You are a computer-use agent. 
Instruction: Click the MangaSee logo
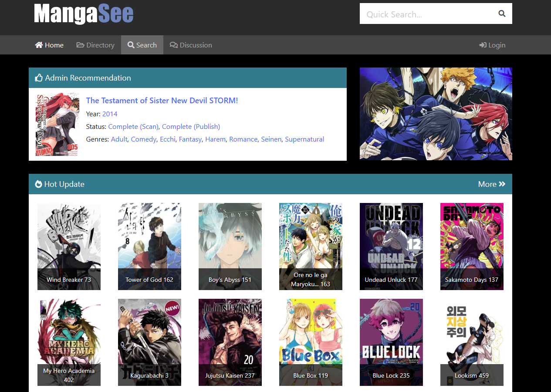[x=84, y=14]
